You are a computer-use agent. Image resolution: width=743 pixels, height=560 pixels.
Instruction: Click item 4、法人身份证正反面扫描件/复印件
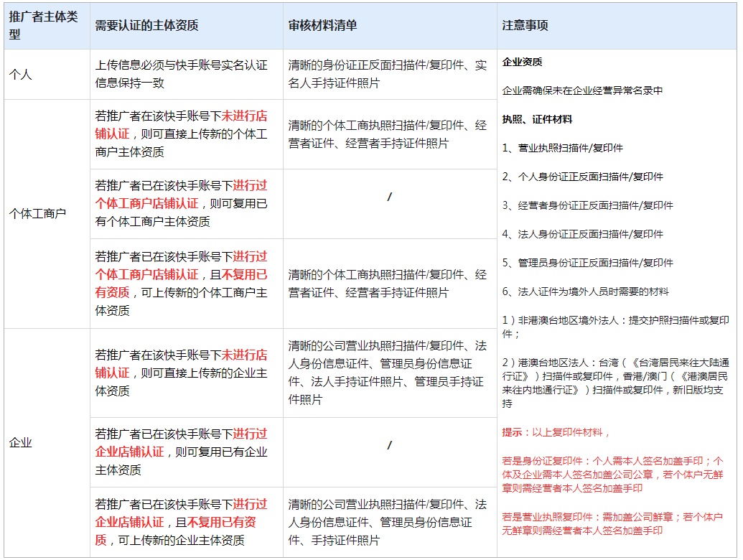[582, 234]
